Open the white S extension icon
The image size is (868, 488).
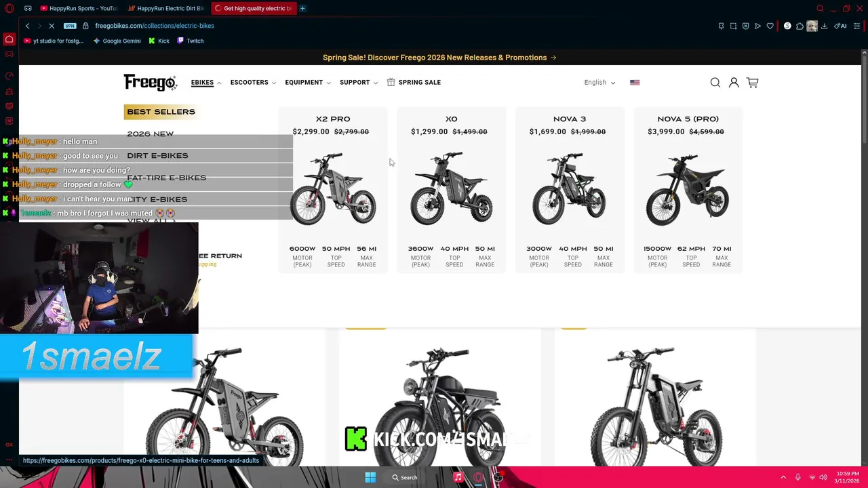(787, 26)
